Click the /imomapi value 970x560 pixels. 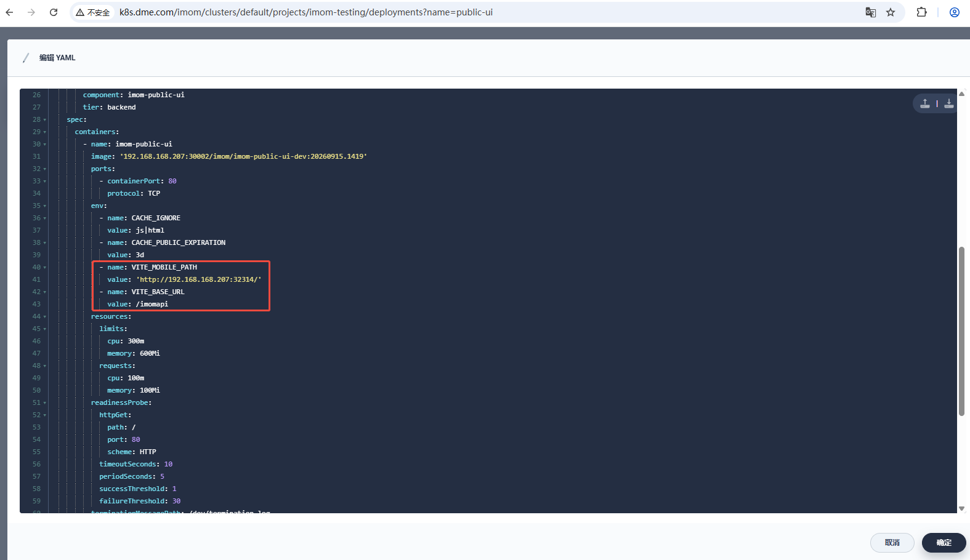point(152,304)
